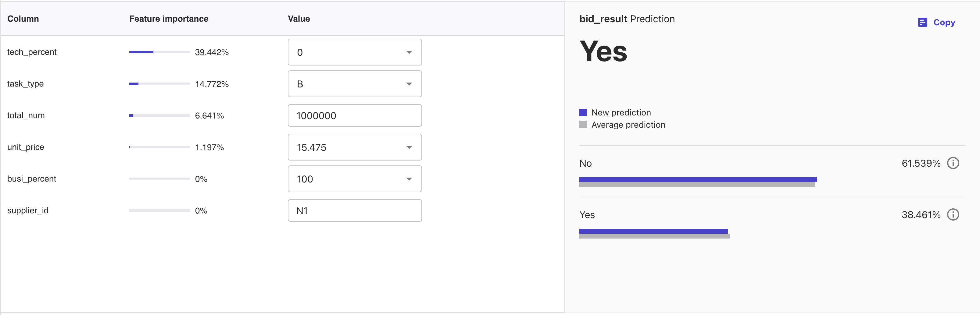The width and height of the screenshot is (980, 315).
Task: Click the Copy document icon
Action: [922, 23]
